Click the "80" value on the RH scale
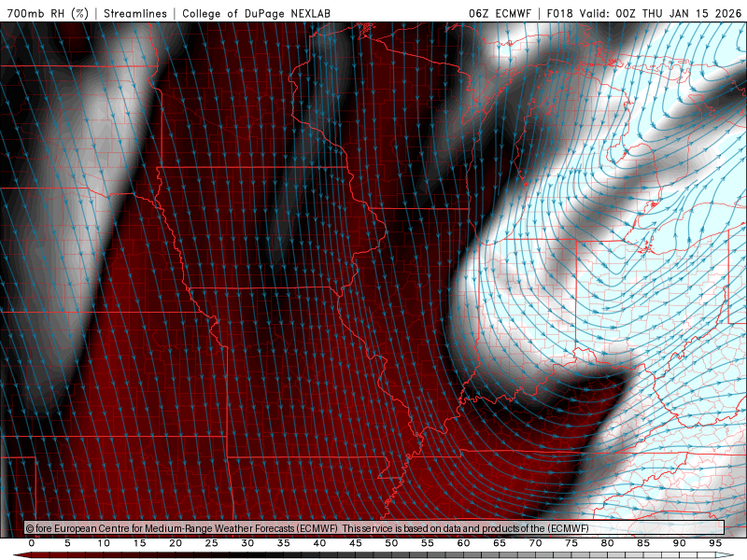This screenshot has width=747, height=560. tap(608, 543)
